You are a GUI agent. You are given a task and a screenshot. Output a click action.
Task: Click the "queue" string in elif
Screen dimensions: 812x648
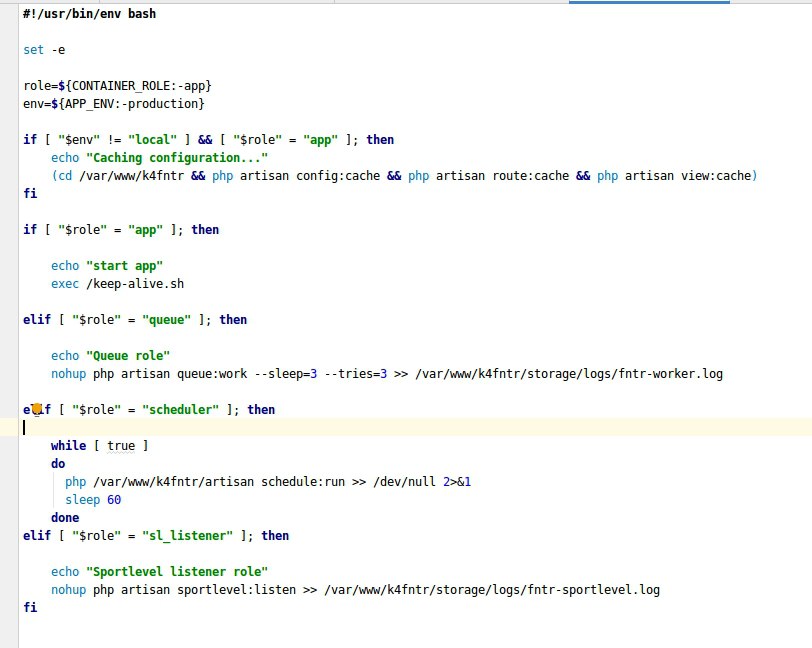[166, 320]
